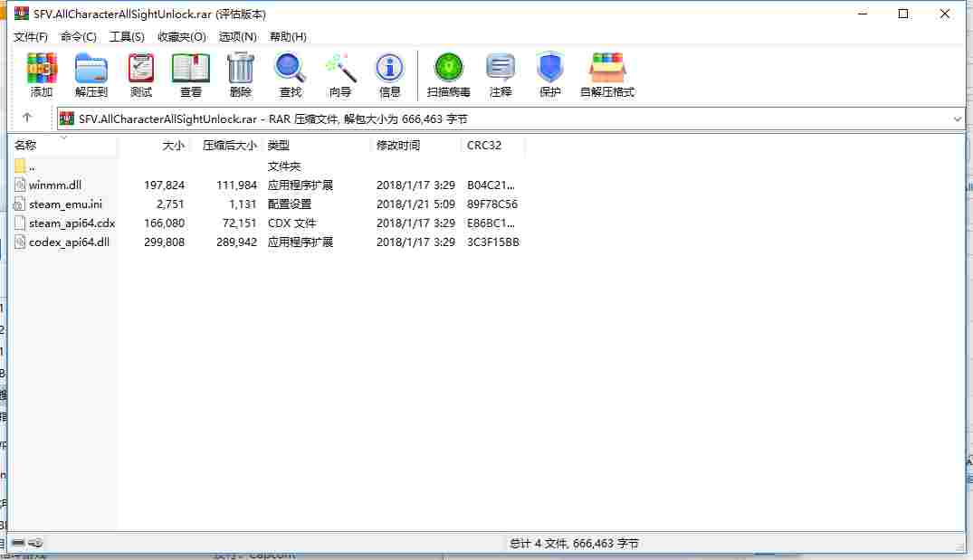Click the steam_emu.ini file icon
This screenshot has width=973, height=560.
pos(20,204)
